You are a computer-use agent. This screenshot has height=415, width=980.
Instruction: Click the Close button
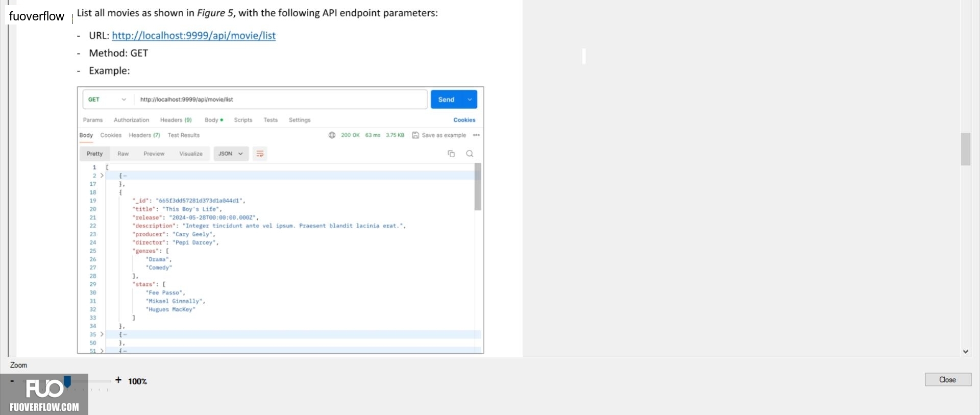pos(948,379)
